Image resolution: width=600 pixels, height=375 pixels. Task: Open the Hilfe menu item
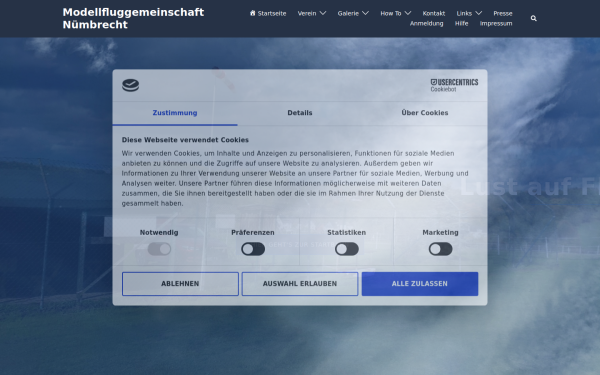(x=461, y=23)
